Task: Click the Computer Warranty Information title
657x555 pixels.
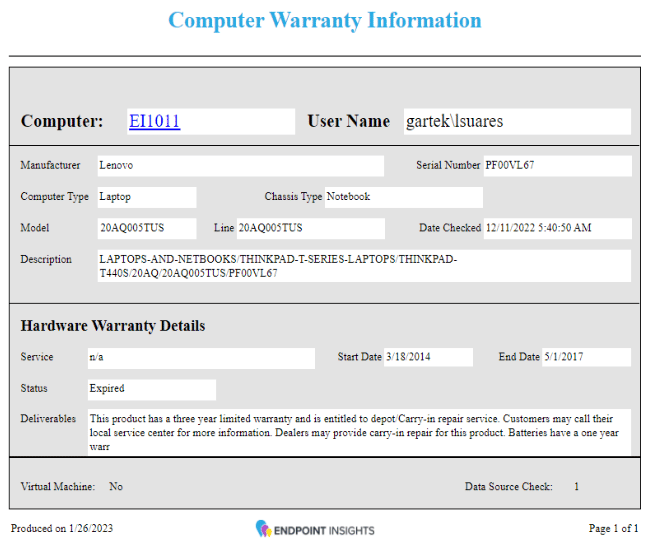Action: click(x=325, y=20)
